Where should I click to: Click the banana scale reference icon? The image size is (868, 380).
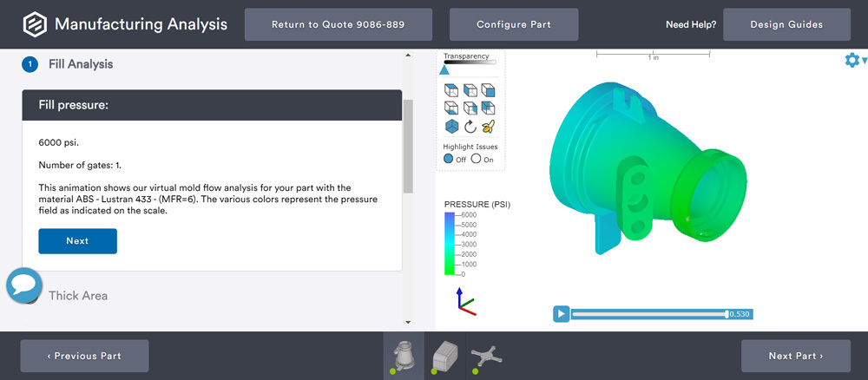pyautogui.click(x=488, y=126)
